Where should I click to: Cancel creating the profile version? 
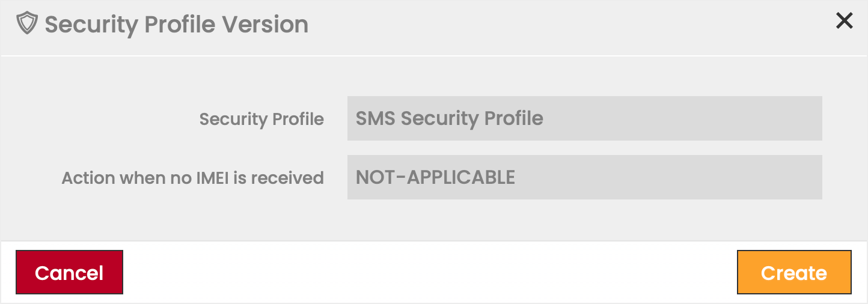pyautogui.click(x=69, y=272)
